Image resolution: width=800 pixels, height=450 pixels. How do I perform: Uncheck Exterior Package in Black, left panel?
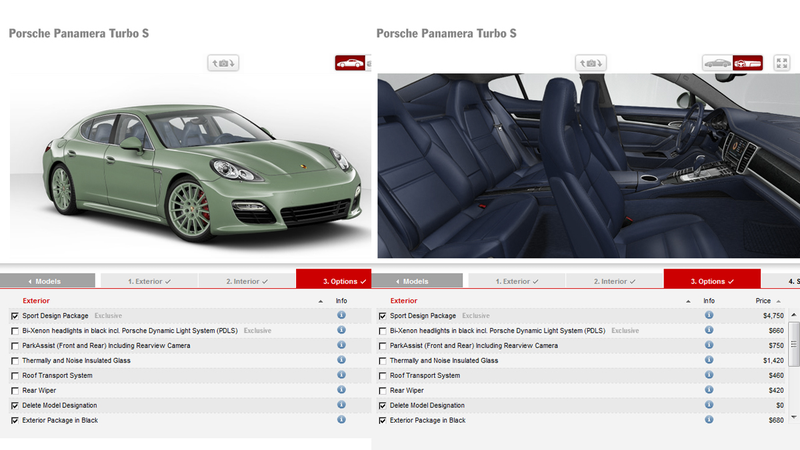coord(15,420)
